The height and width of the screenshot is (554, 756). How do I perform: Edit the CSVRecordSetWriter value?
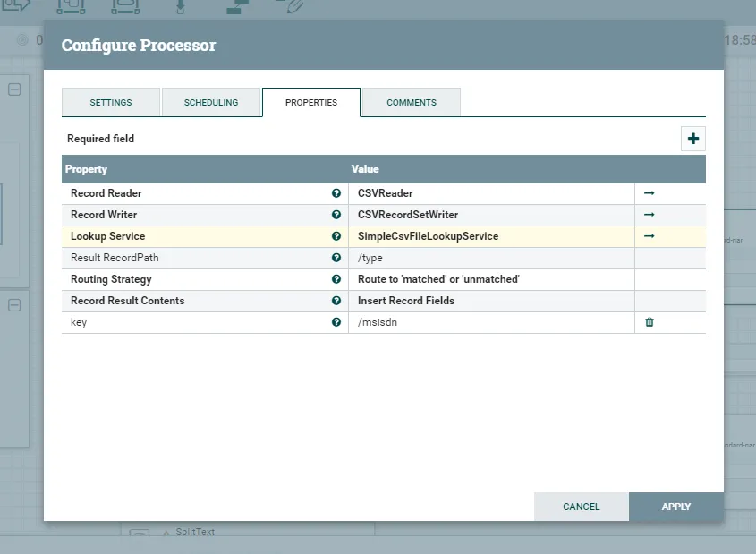(491, 215)
